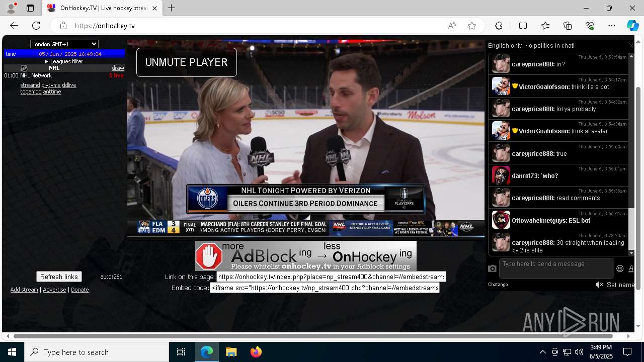Viewport: 644px width, 362px height.
Task: Click Ottowahelmetguys chat avatar
Action: [501, 220]
